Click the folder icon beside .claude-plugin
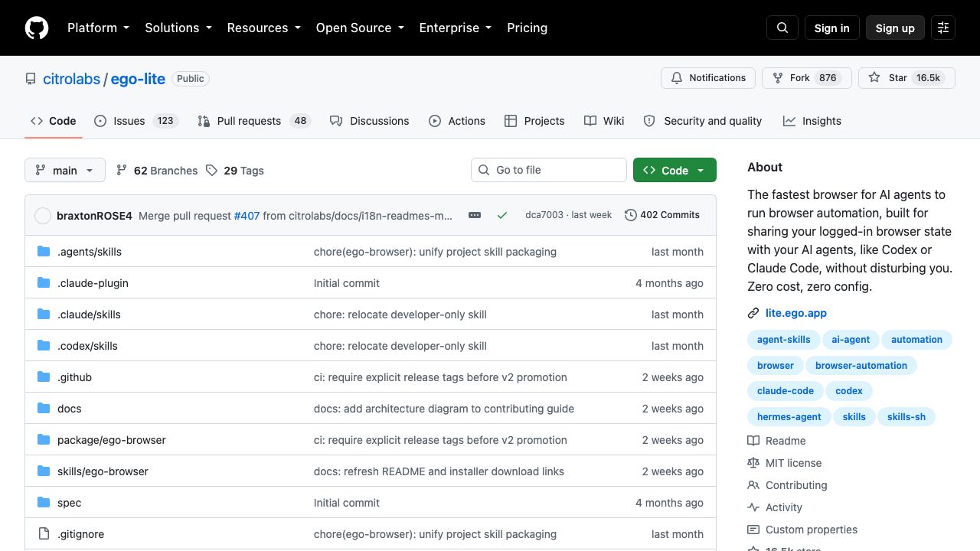The width and height of the screenshot is (980, 551). click(x=44, y=283)
